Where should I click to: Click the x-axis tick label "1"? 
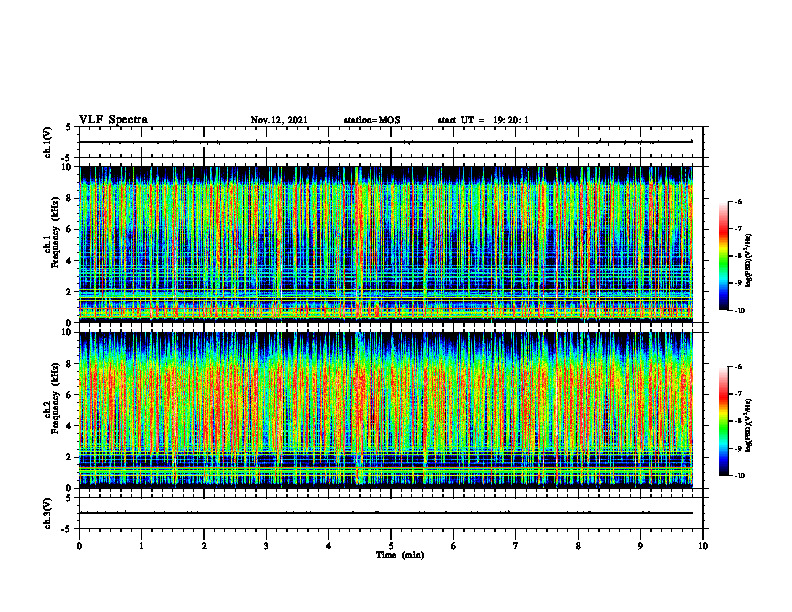pyautogui.click(x=141, y=546)
